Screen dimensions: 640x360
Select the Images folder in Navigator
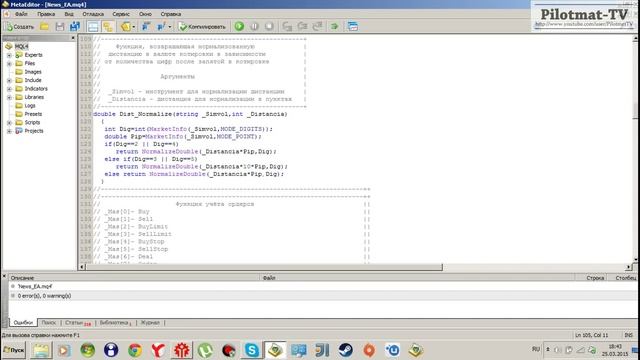33,72
